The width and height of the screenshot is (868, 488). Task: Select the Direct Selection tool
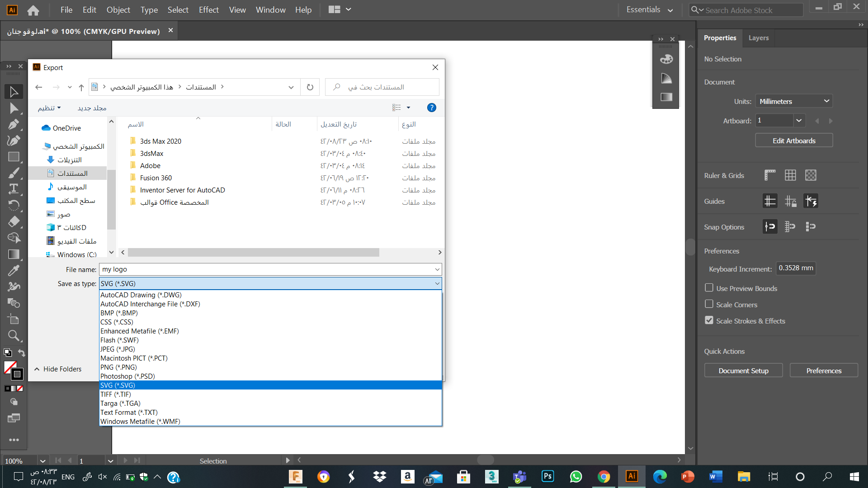14,108
